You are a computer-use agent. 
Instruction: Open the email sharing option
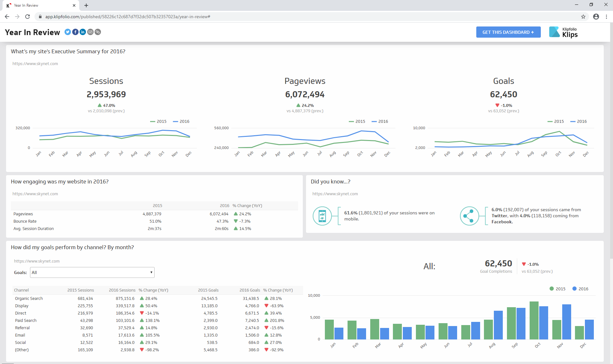pyautogui.click(x=90, y=32)
